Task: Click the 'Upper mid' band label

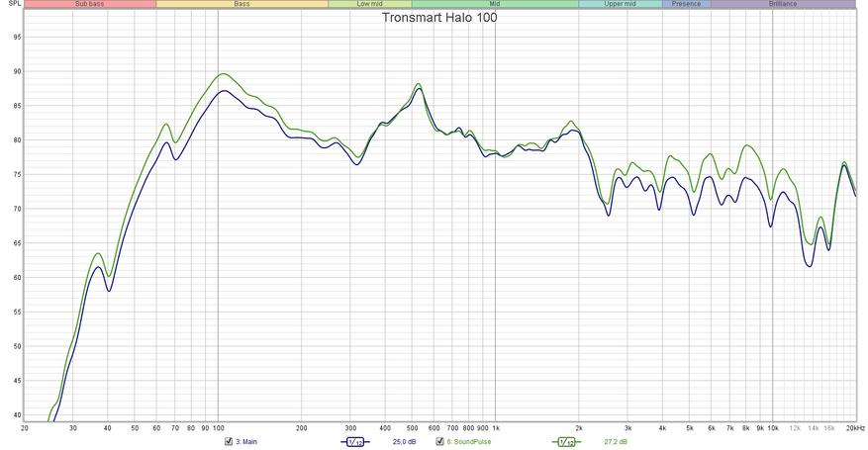Action: tap(620, 4)
